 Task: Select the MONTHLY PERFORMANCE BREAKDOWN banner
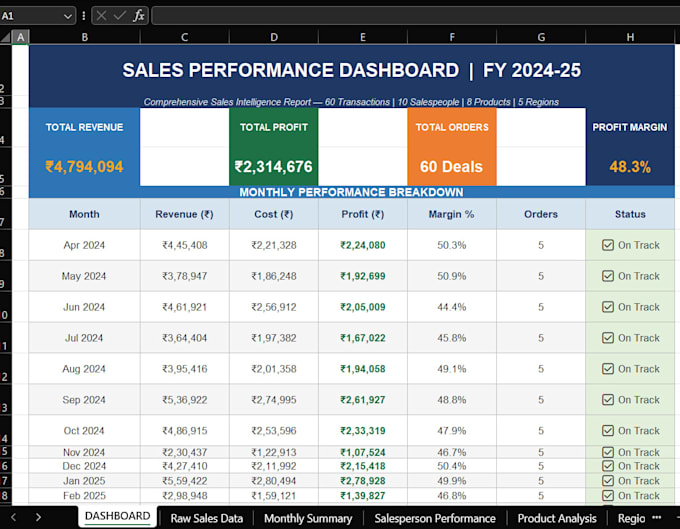352,192
